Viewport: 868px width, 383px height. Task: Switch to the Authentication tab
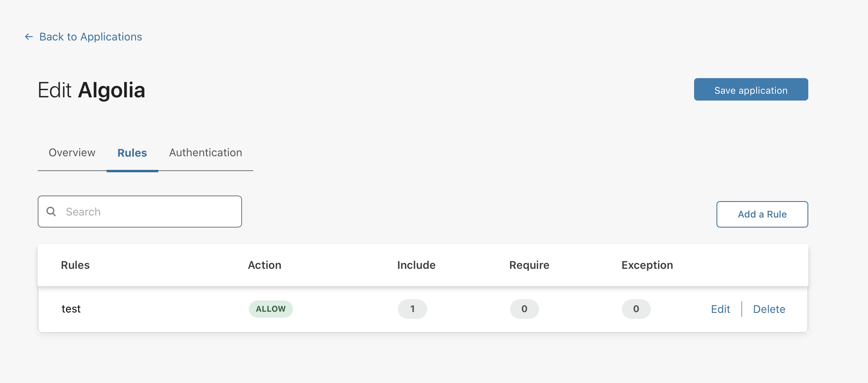click(206, 153)
